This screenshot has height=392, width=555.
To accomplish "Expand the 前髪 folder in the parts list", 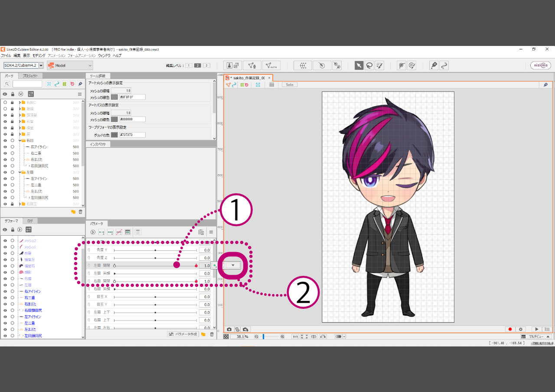I will coord(20,122).
